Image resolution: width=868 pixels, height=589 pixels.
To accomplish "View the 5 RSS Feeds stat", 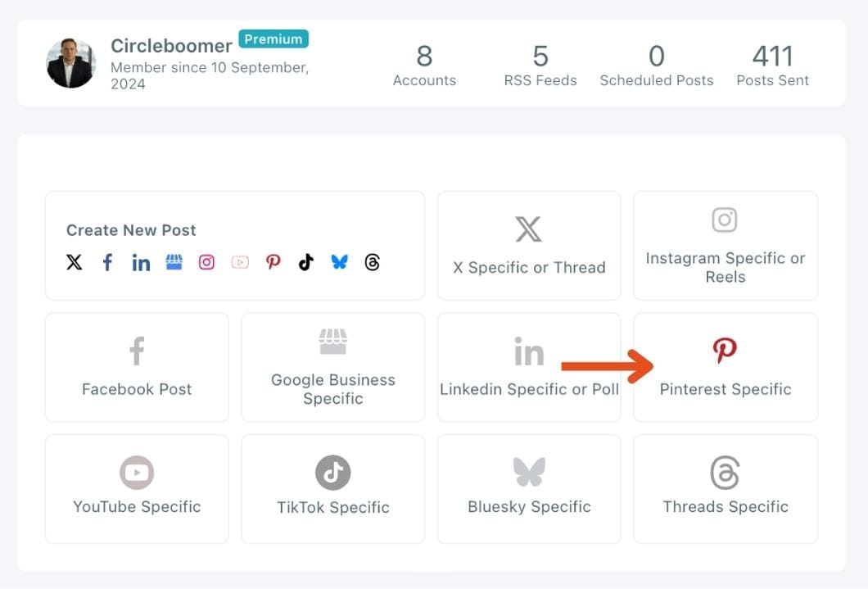I will click(540, 66).
